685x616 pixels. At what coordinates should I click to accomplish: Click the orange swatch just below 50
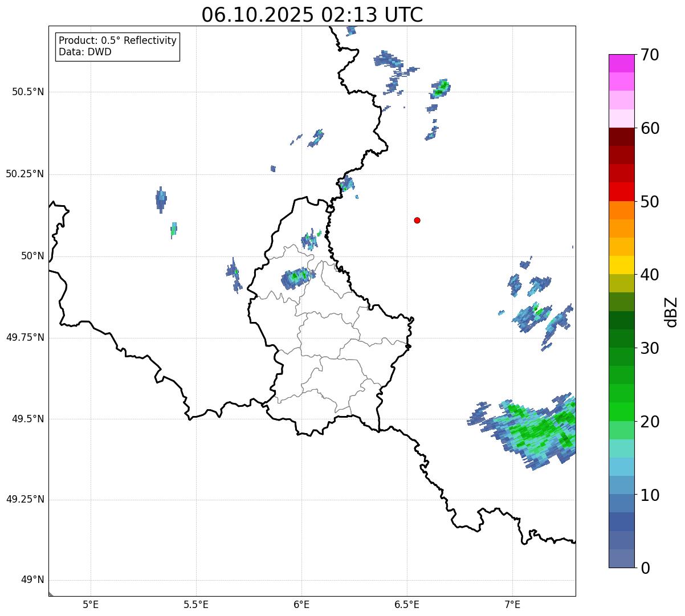click(622, 210)
